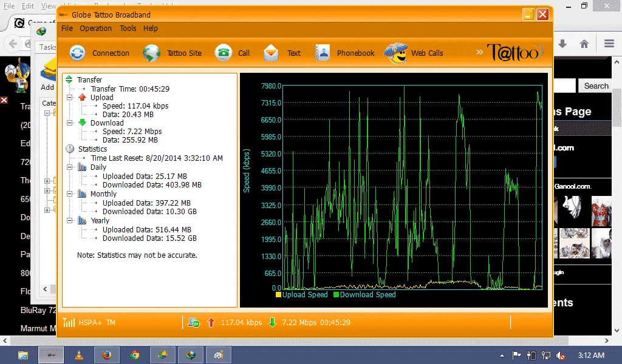Open the Tools menu
The image size is (622, 364).
point(128,29)
